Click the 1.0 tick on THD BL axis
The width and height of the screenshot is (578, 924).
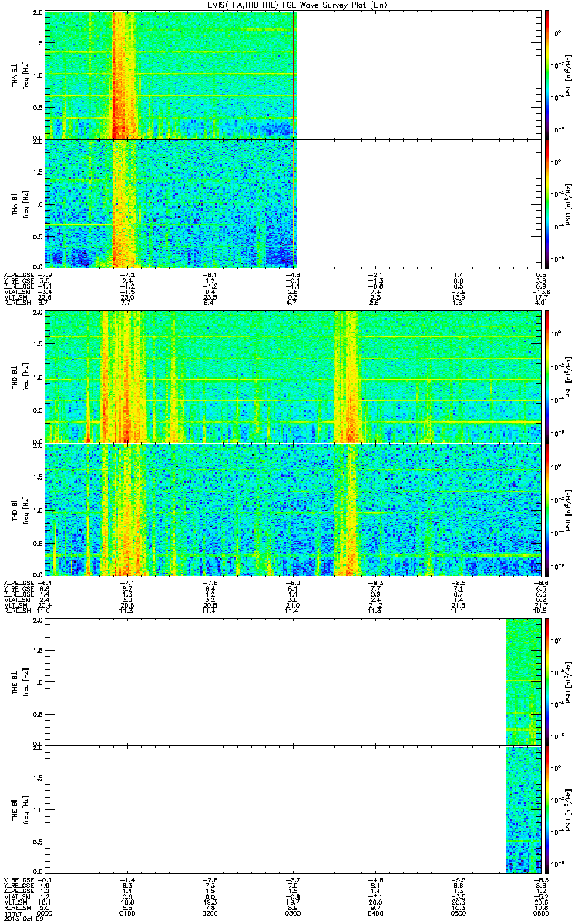tap(38, 377)
